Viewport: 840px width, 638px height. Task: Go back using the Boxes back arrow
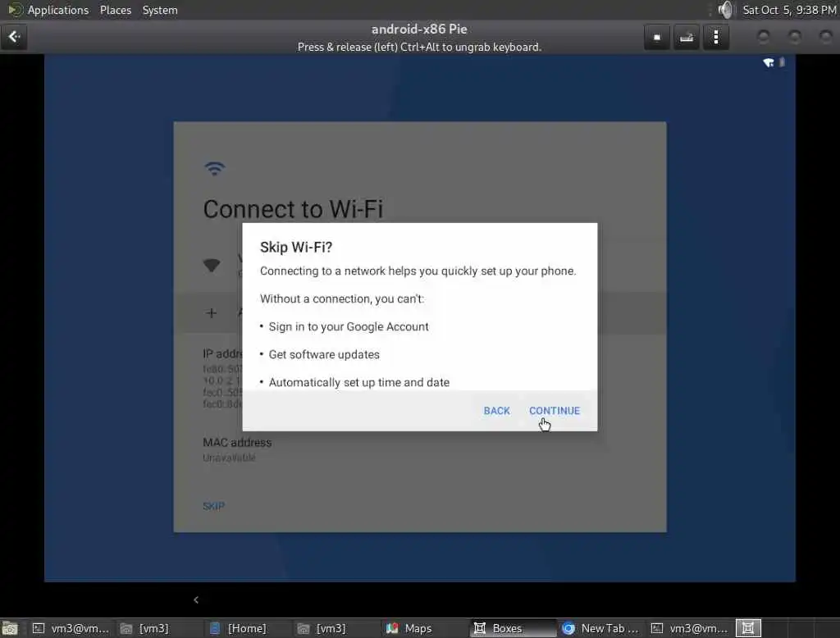coord(14,37)
